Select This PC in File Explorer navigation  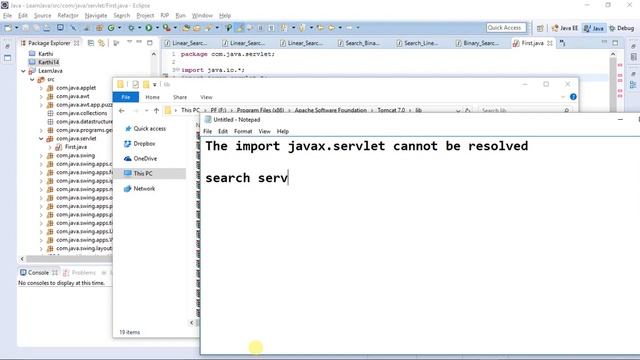pyautogui.click(x=149, y=173)
